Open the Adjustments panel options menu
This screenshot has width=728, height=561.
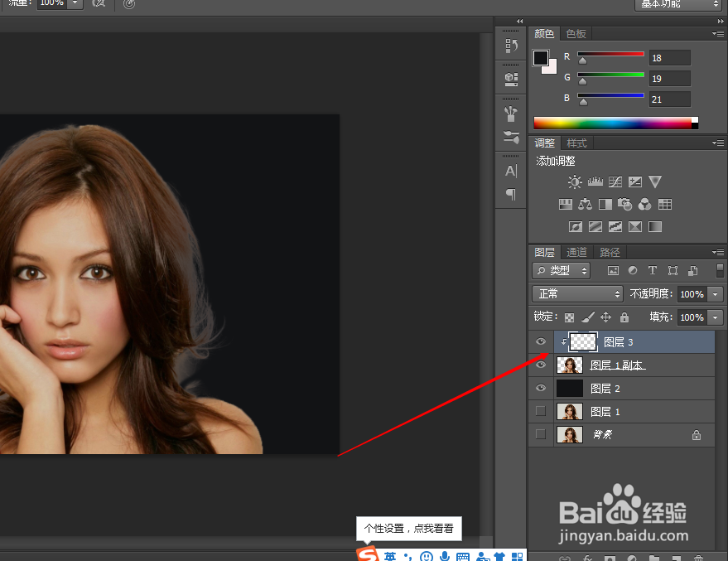(718, 143)
